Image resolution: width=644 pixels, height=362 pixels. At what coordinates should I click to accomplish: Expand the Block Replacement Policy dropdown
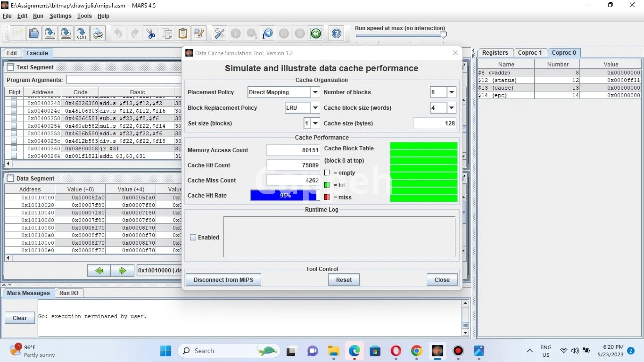(315, 108)
